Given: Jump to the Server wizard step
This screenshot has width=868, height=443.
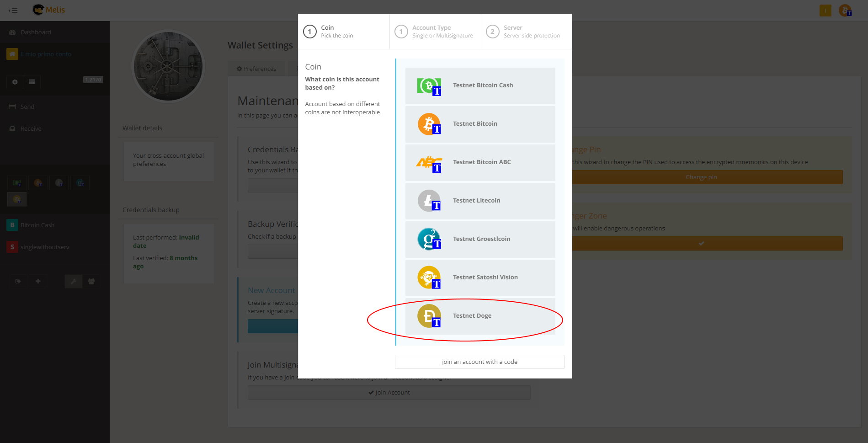Looking at the screenshot, I should tap(527, 32).
